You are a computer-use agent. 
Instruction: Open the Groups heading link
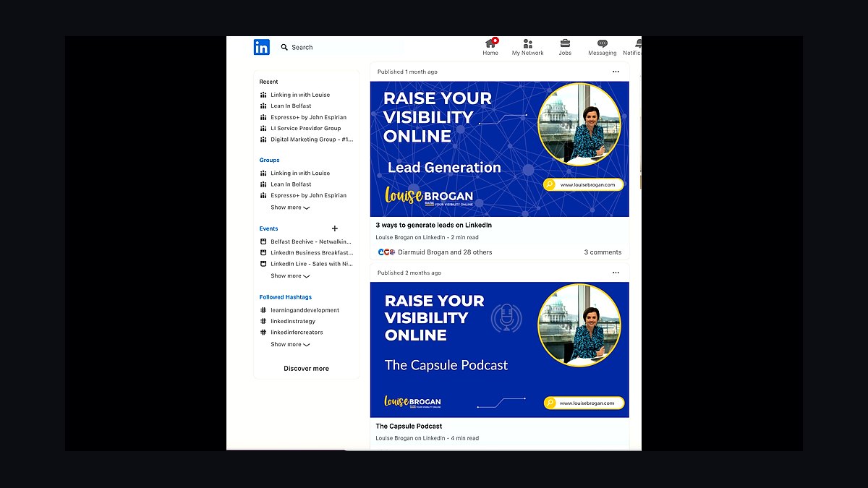[x=269, y=160]
